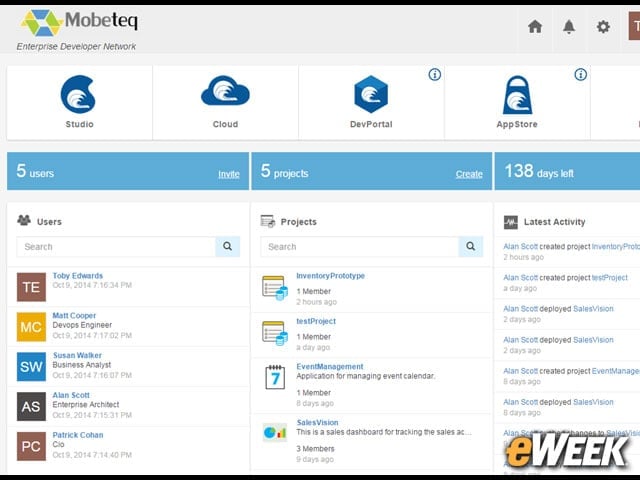Click Matt Cooper MC avatar
This screenshot has height=480, width=640.
point(31,327)
